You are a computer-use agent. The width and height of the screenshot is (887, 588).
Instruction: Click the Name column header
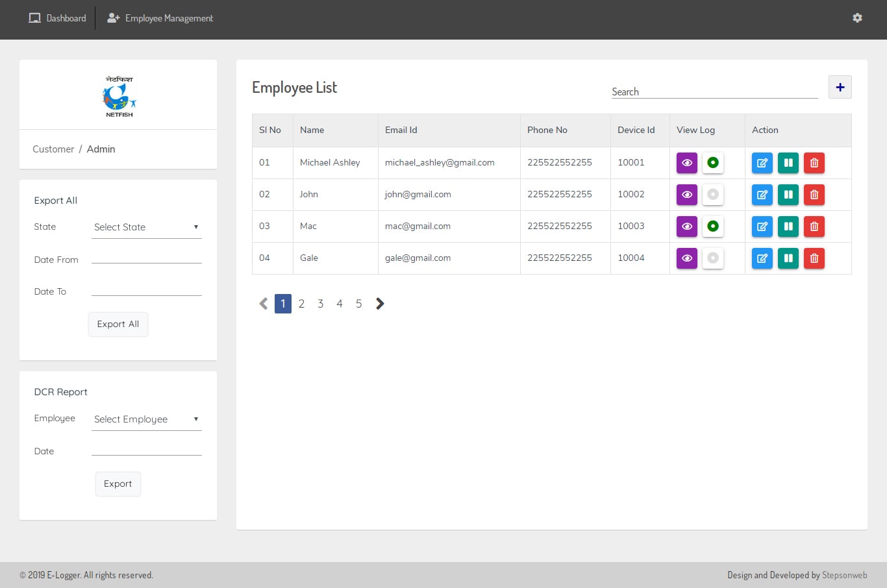coord(312,130)
